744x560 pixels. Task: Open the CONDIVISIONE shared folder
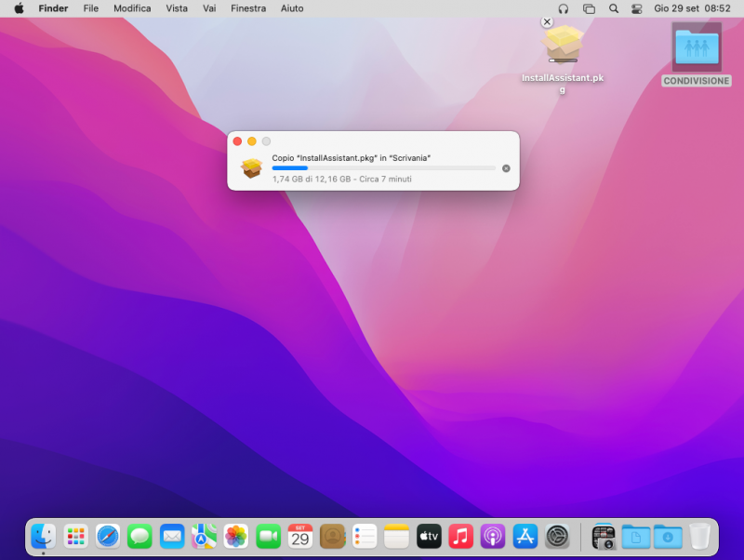[x=697, y=48]
